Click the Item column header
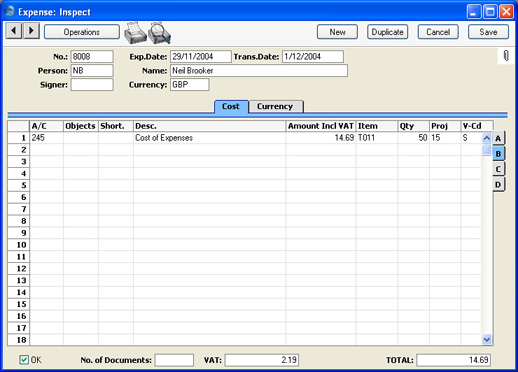The height and width of the screenshot is (372, 518). pos(377,126)
